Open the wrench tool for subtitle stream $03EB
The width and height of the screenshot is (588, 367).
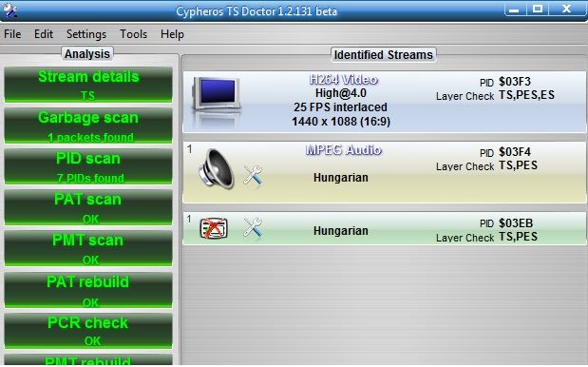coord(253,227)
